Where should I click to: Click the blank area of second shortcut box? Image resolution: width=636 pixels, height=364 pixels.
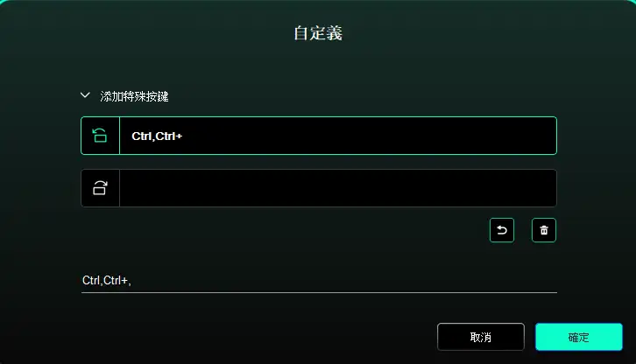click(x=338, y=187)
